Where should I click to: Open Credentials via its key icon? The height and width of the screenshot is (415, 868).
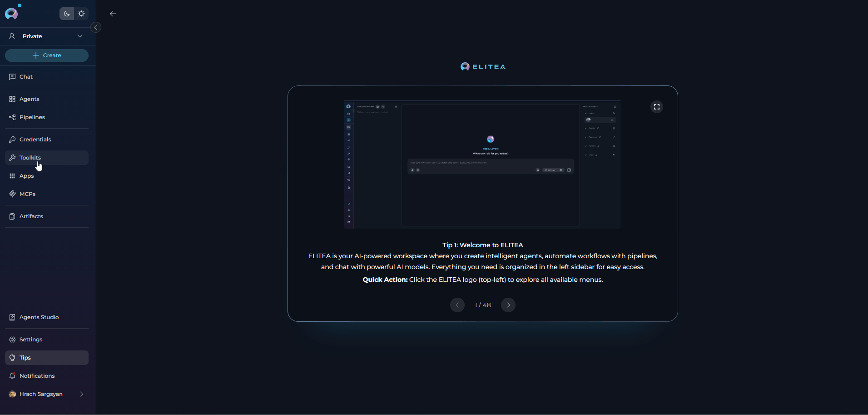(x=12, y=139)
